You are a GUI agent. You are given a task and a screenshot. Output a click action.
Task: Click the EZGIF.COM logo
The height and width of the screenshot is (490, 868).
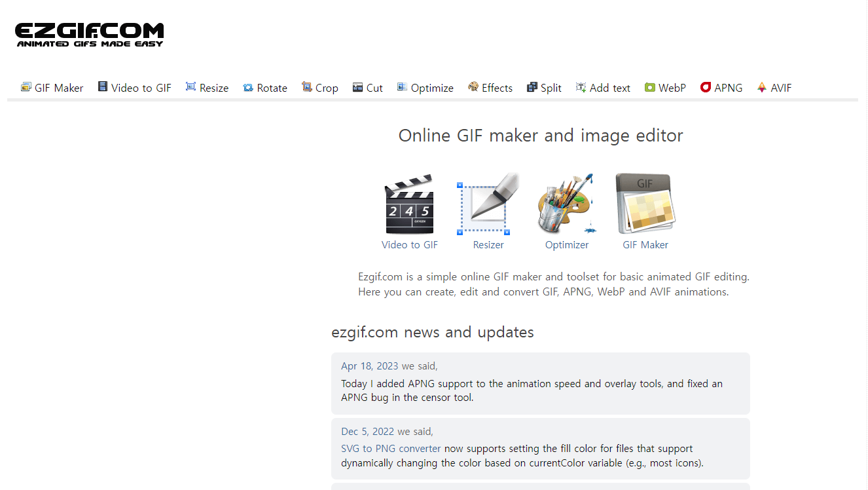89,35
